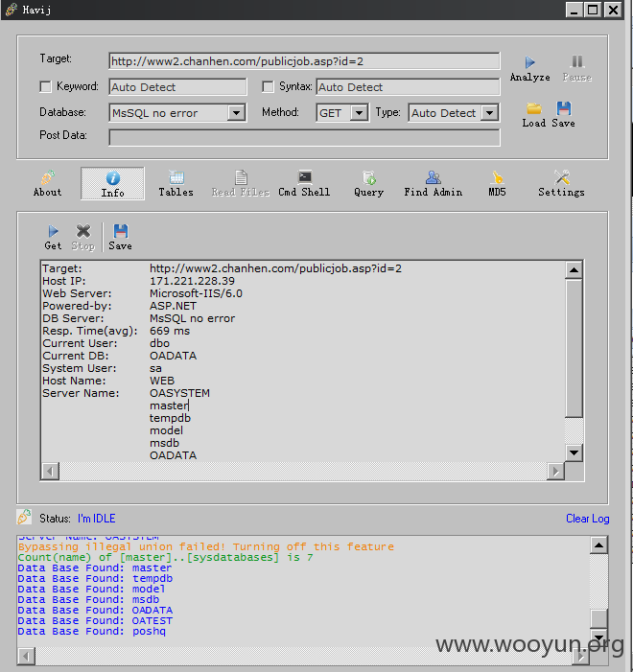Expand the Method GET dropdown

359,113
